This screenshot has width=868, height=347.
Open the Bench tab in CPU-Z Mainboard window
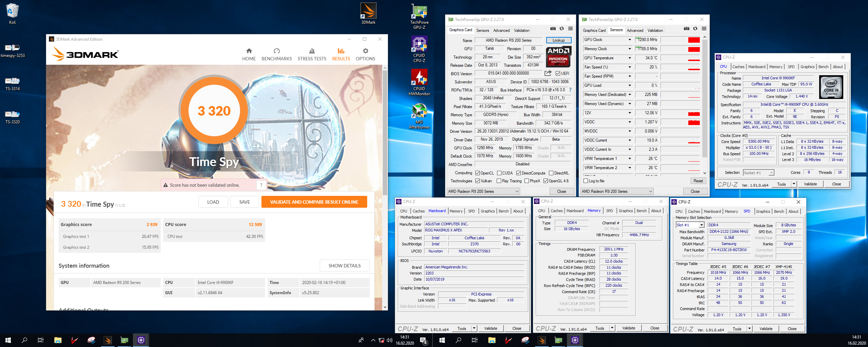pyautogui.click(x=504, y=211)
